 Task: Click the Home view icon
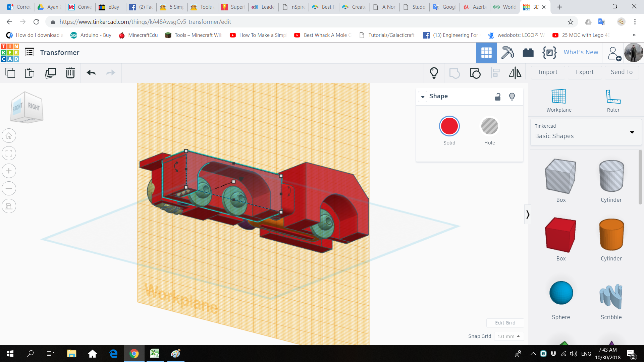click(x=9, y=135)
